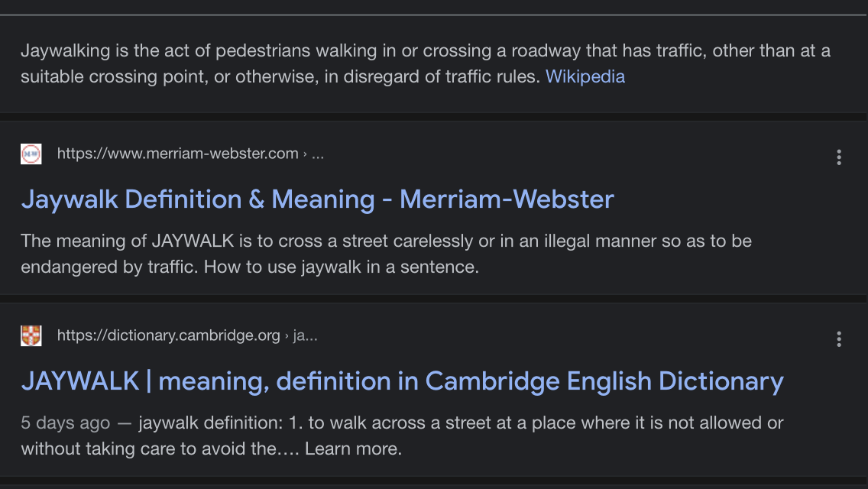The image size is (868, 489).
Task: Click the Cambridge Dictionary site favicon
Action: click(31, 335)
